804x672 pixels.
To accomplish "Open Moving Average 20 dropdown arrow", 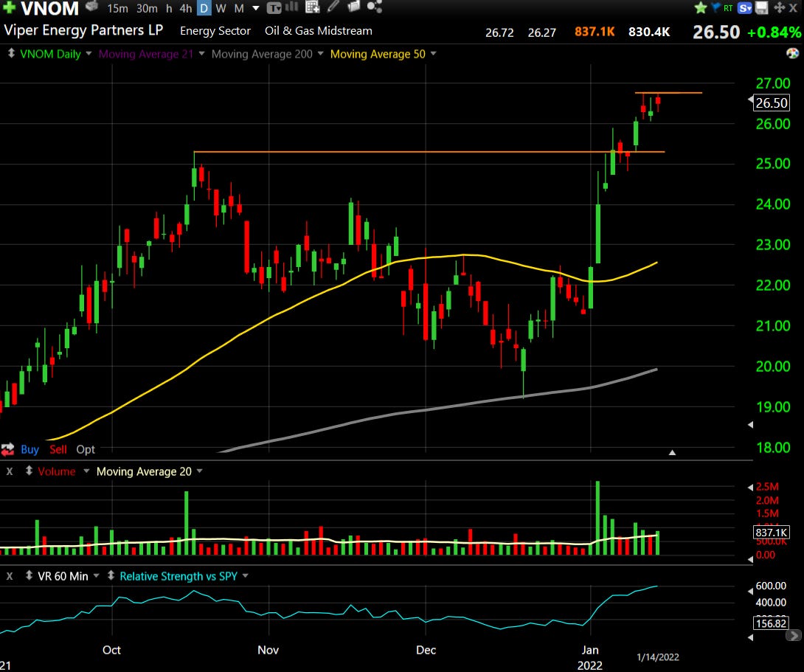I will (199, 471).
